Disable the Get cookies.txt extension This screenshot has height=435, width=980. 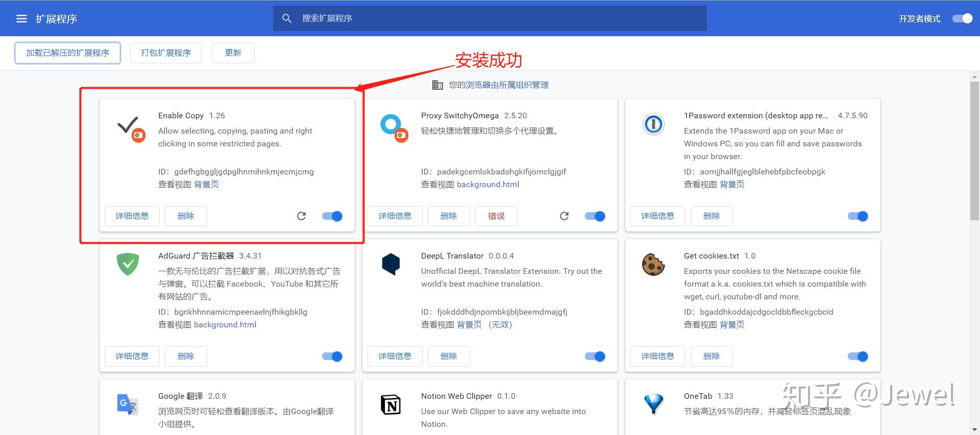point(858,356)
